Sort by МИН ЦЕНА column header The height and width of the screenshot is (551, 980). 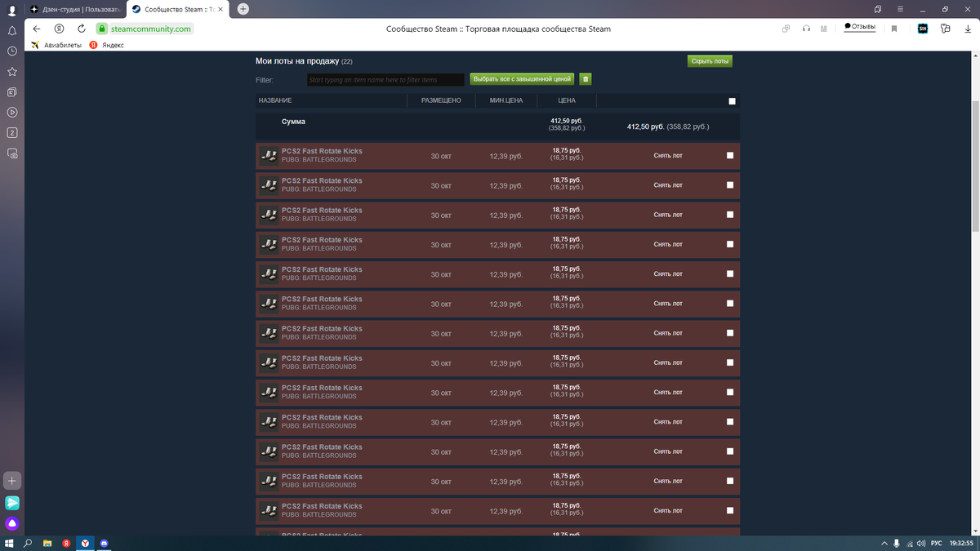(506, 100)
